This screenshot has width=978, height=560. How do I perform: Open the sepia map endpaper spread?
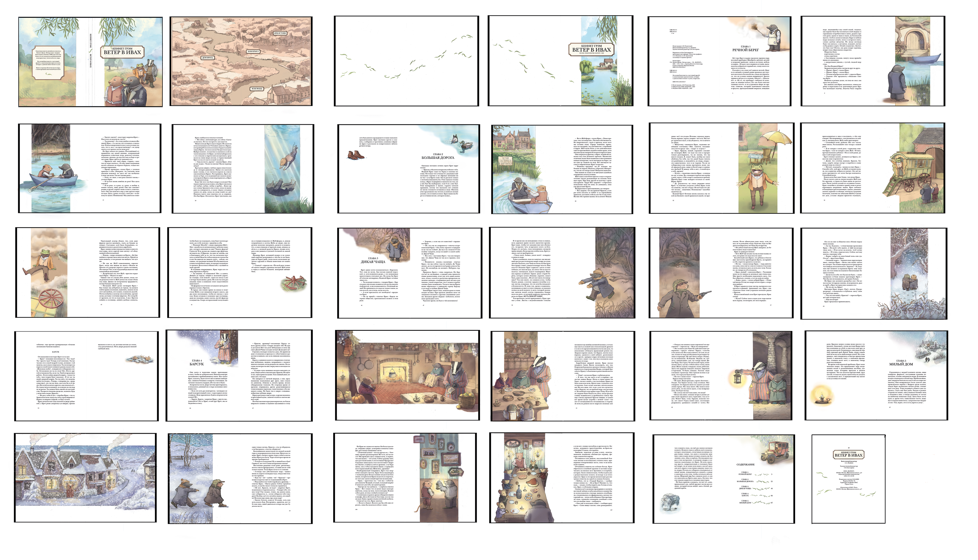click(x=241, y=61)
